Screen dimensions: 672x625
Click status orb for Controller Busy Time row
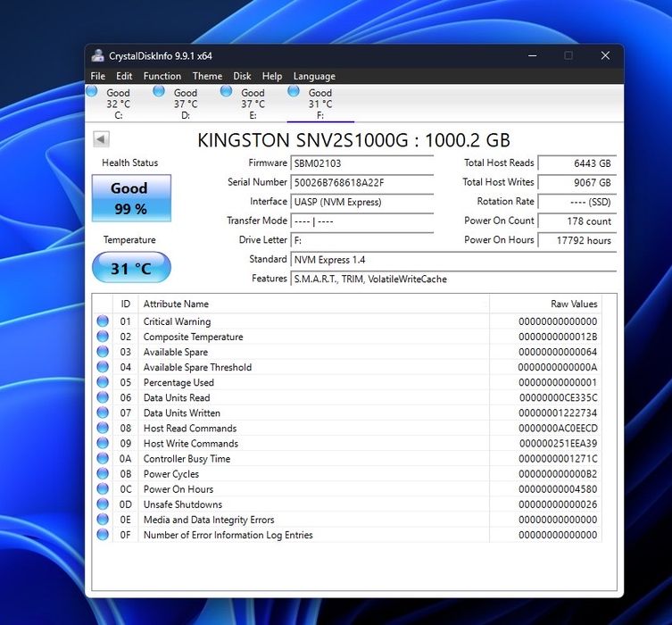103,458
